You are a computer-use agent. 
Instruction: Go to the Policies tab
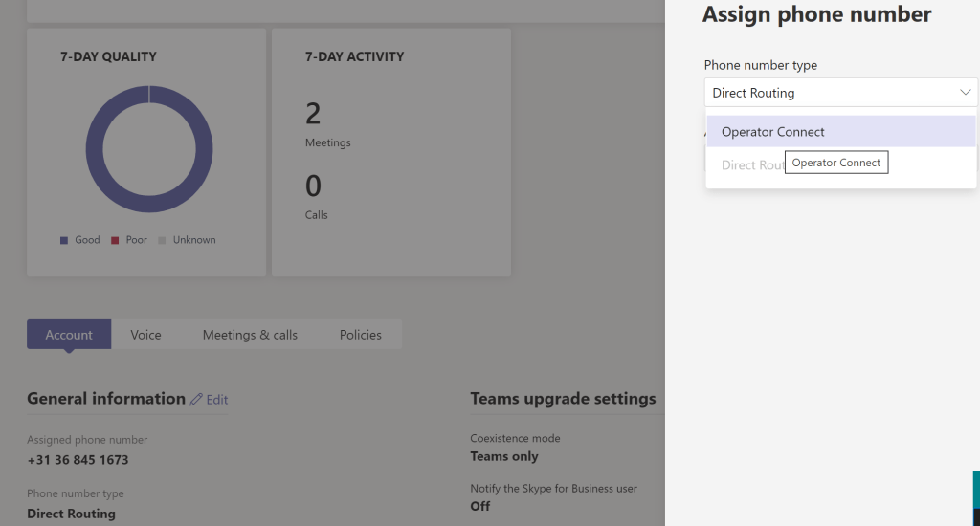pyautogui.click(x=360, y=335)
